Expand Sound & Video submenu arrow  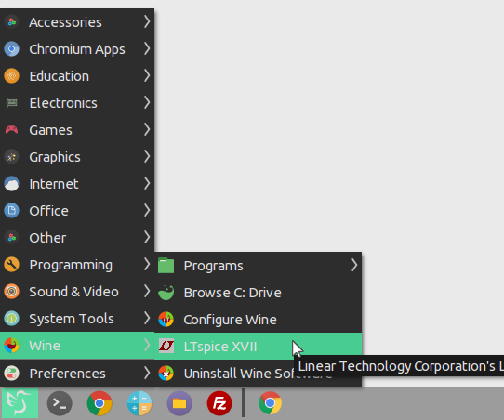tap(147, 292)
